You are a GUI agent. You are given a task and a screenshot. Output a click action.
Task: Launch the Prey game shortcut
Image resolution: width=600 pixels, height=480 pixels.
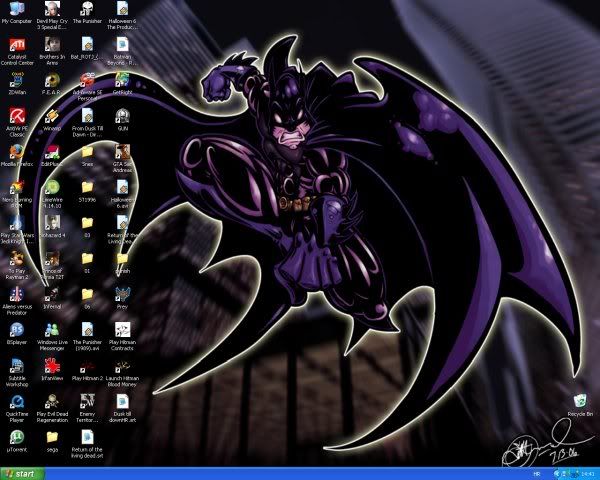point(122,298)
